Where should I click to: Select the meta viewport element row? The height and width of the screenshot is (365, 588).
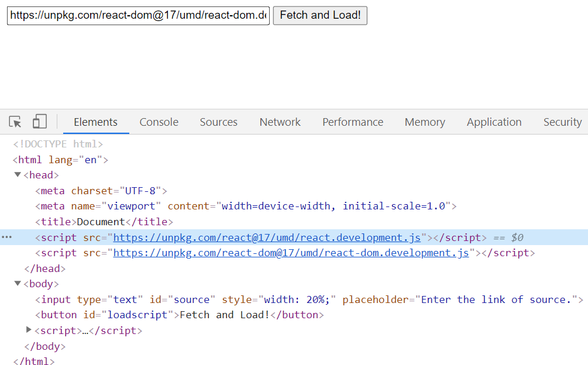click(x=246, y=206)
